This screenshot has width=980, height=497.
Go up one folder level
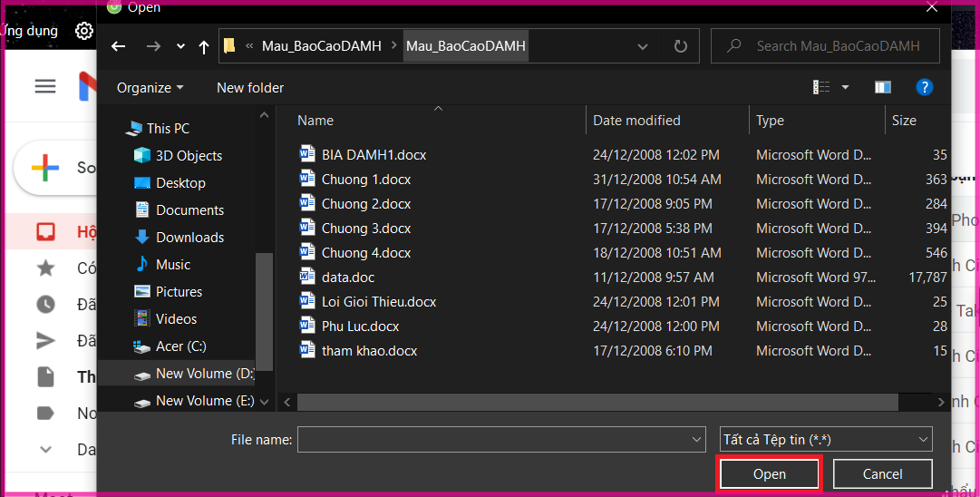(x=204, y=47)
